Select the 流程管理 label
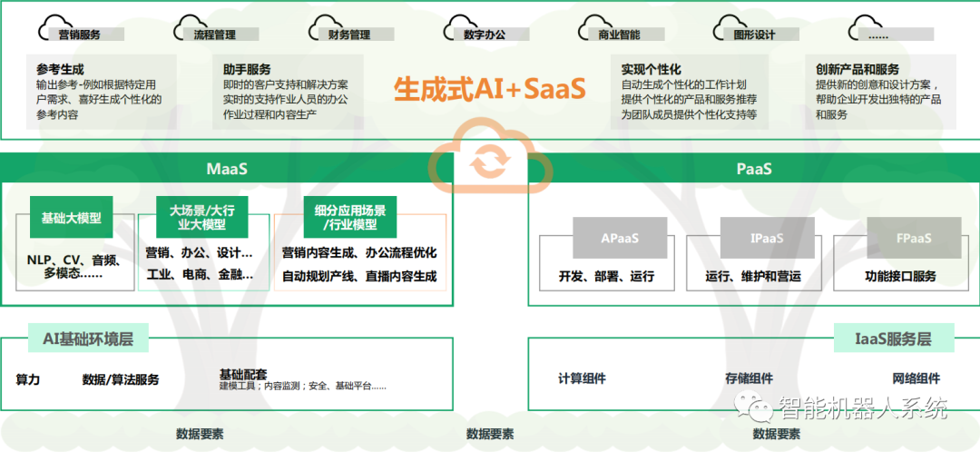The height and width of the screenshot is (452, 980). 214,35
